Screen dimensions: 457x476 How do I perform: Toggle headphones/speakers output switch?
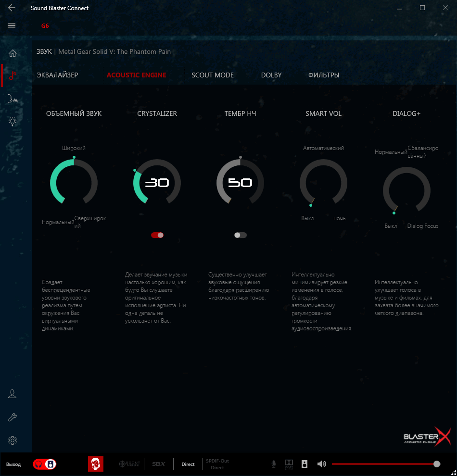click(45, 464)
